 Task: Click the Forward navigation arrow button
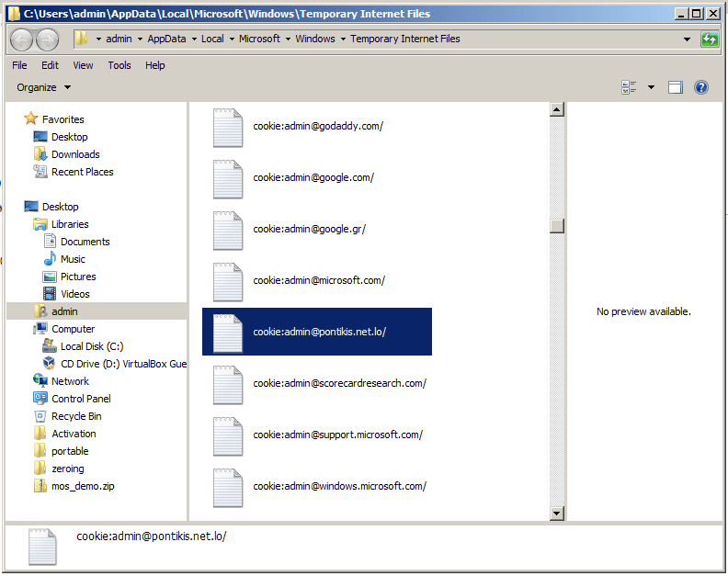click(48, 40)
